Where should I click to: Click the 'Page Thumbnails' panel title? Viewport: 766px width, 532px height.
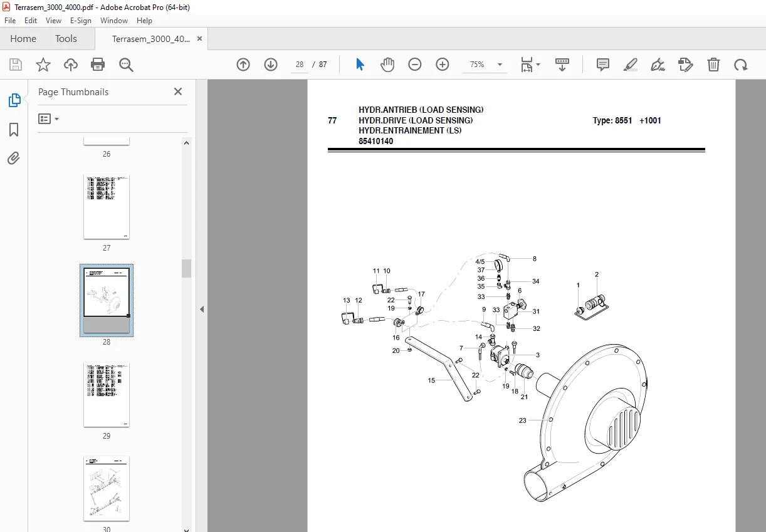[x=73, y=91]
